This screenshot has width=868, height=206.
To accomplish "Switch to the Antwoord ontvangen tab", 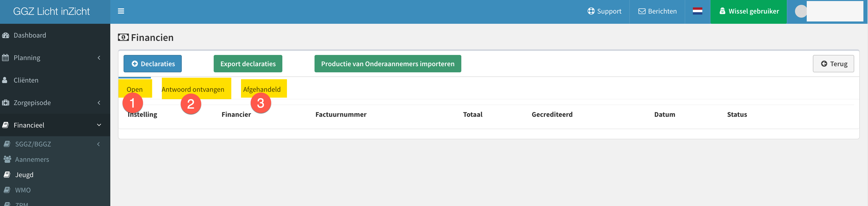I will [x=193, y=89].
